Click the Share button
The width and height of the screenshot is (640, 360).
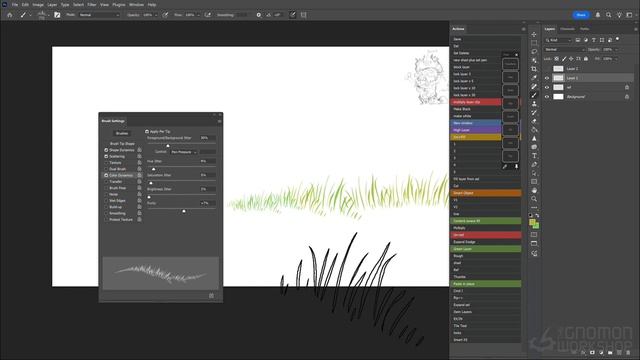click(581, 15)
